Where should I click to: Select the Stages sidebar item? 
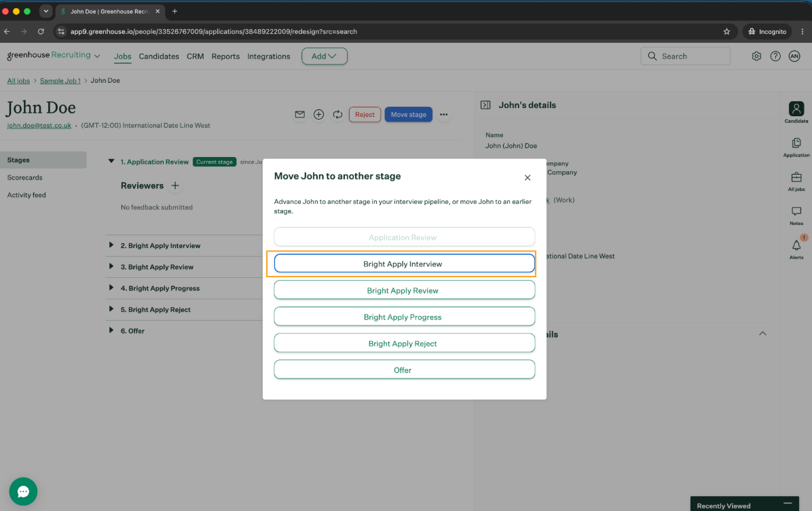[x=43, y=160]
